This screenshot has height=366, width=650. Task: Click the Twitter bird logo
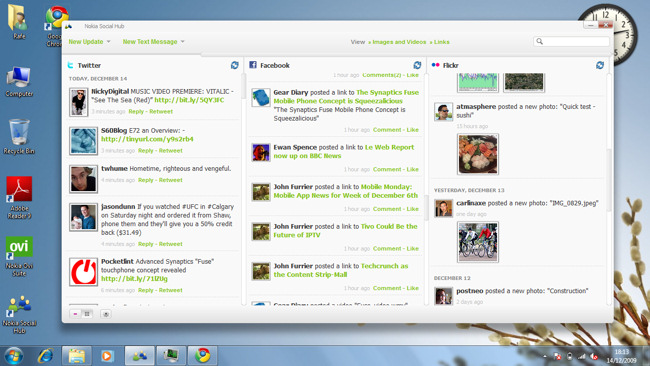(70, 65)
